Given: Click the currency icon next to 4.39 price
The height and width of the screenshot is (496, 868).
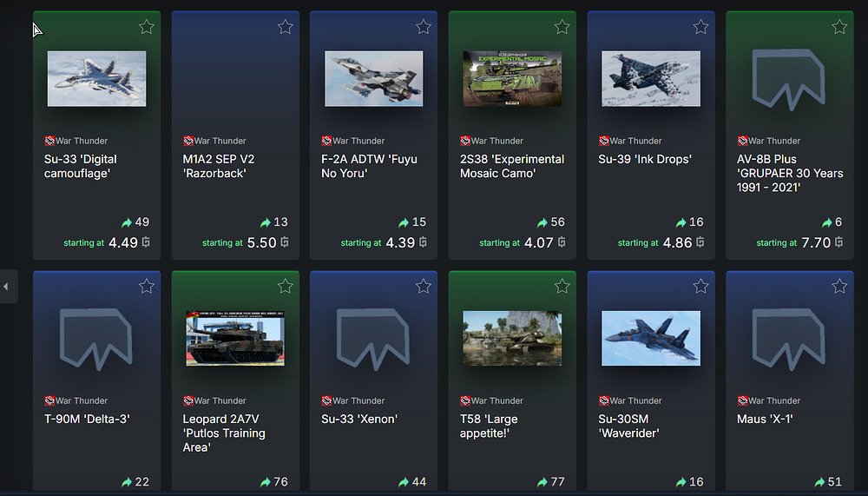Looking at the screenshot, I should tap(423, 242).
